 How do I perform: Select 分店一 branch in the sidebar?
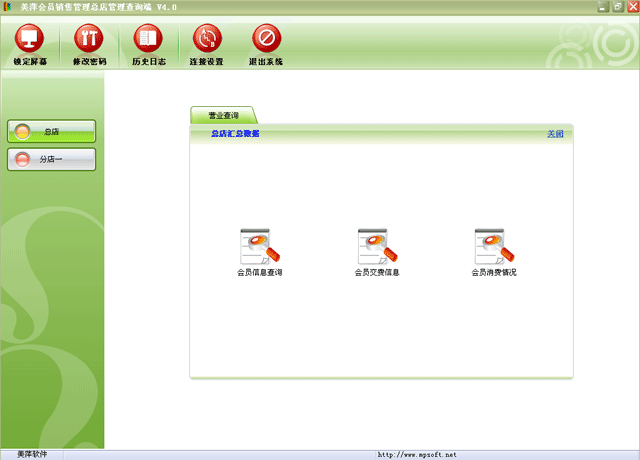coord(51,159)
